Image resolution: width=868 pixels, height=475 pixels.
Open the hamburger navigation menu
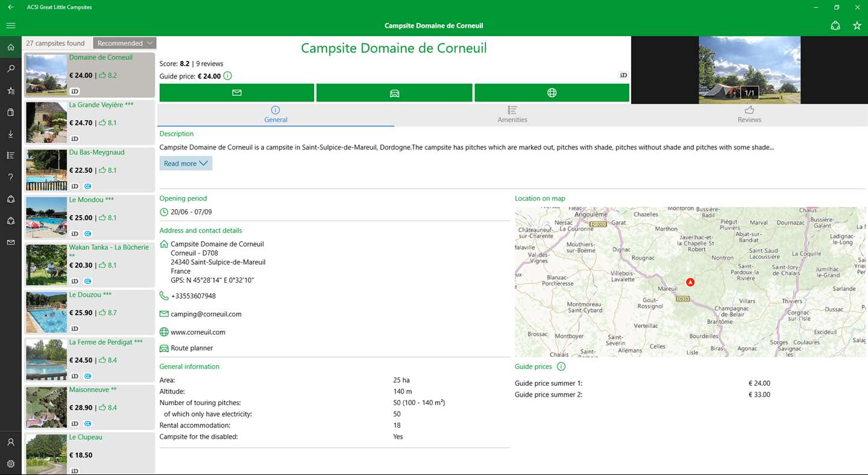pyautogui.click(x=11, y=26)
